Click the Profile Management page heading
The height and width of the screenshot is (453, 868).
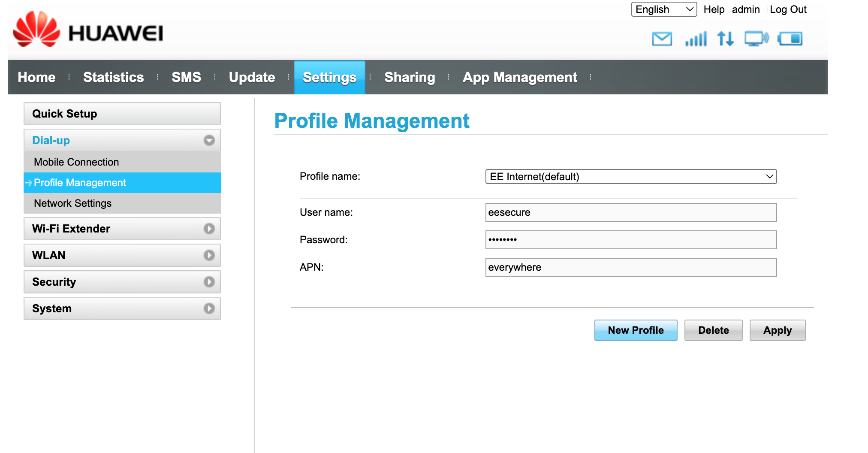(x=372, y=121)
